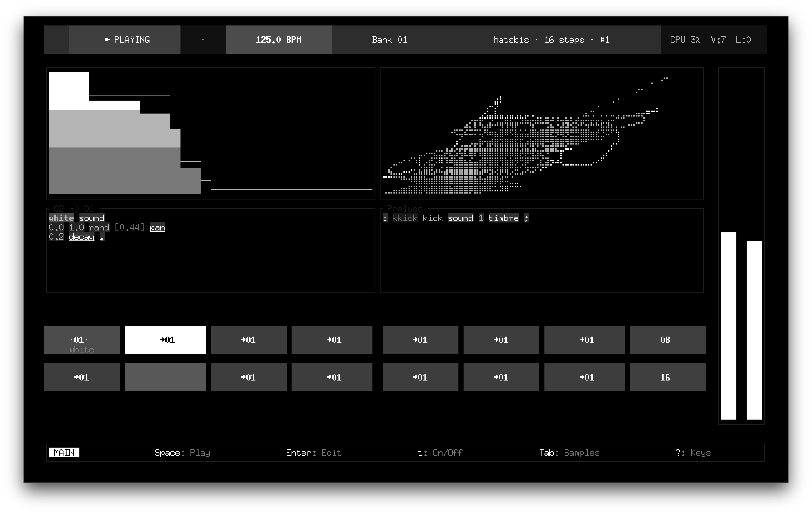Click the 125.0 BPM display
Image resolution: width=812 pixels, height=514 pixels.
tap(279, 39)
